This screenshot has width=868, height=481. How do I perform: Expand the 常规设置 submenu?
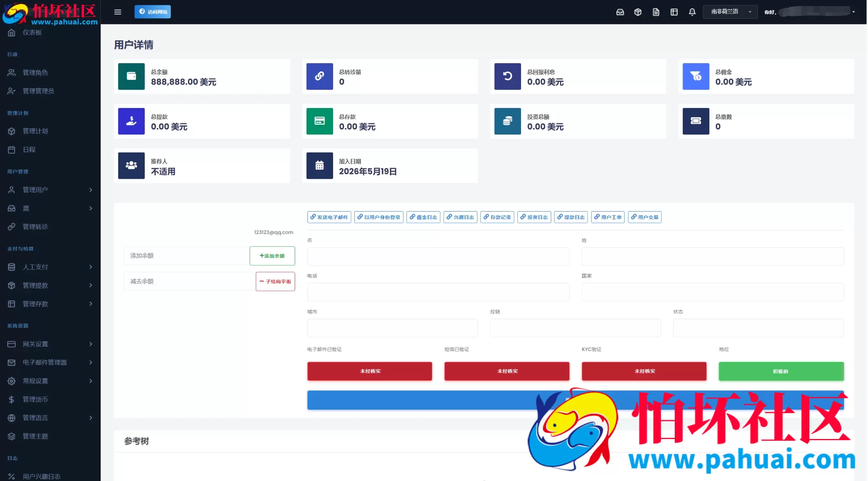click(x=91, y=381)
